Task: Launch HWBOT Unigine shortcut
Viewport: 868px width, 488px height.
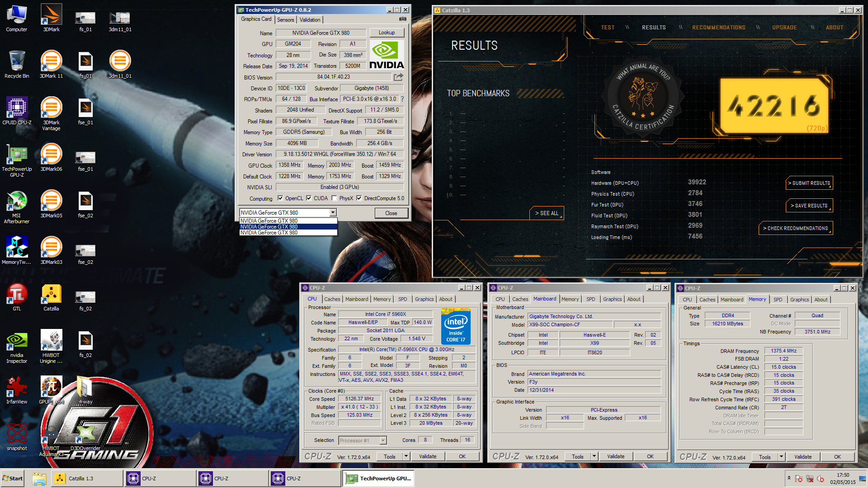Action: tap(51, 347)
